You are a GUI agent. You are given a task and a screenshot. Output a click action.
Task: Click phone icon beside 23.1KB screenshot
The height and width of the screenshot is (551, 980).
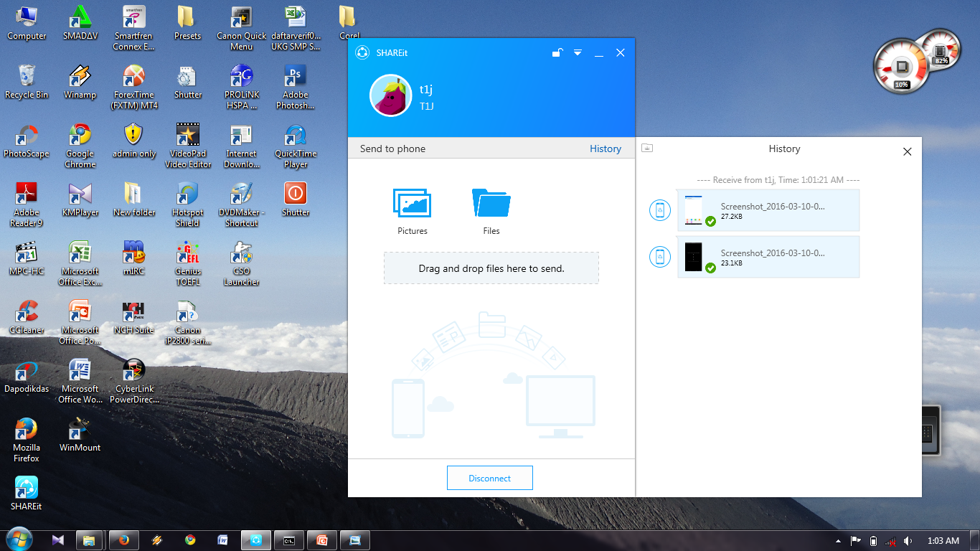[660, 257]
